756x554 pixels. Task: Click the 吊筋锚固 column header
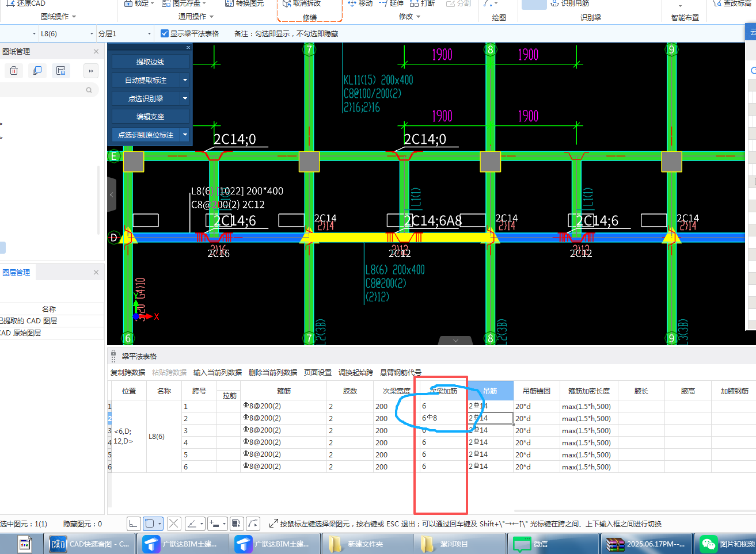537,391
